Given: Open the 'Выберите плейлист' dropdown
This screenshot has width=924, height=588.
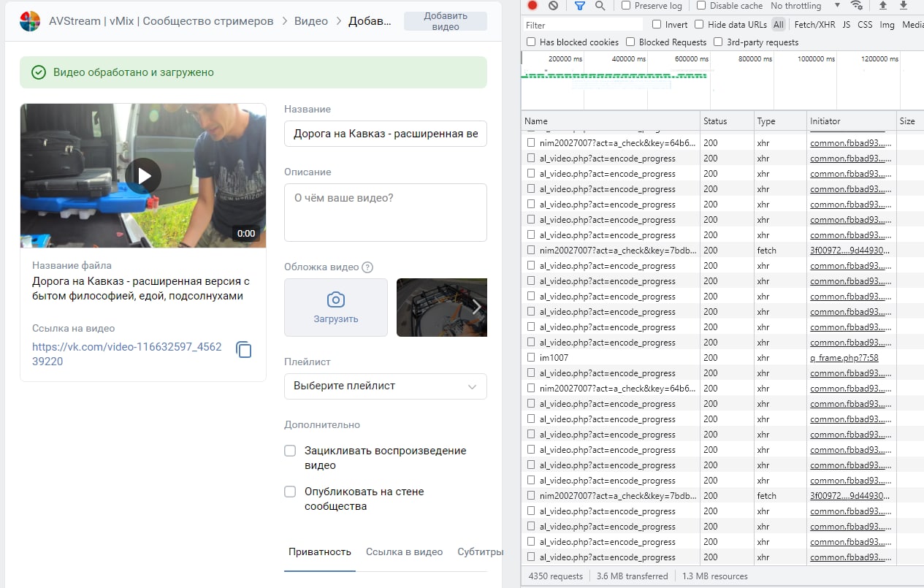Looking at the screenshot, I should coord(385,386).
